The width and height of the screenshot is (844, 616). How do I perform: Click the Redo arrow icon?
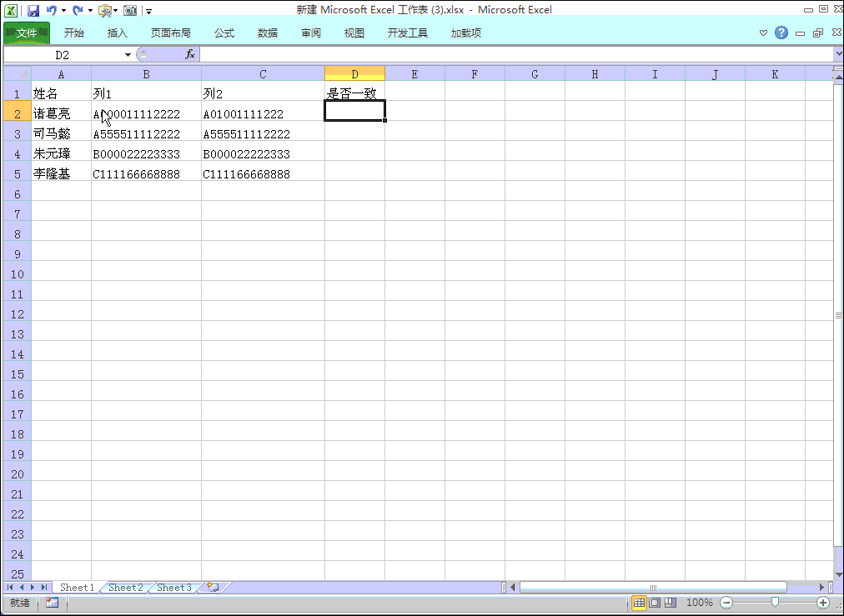[x=78, y=10]
